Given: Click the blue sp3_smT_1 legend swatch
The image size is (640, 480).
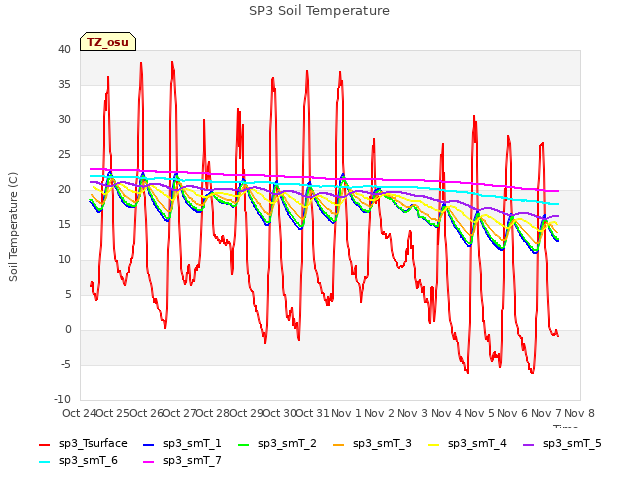Looking at the screenshot, I should pos(149,445).
